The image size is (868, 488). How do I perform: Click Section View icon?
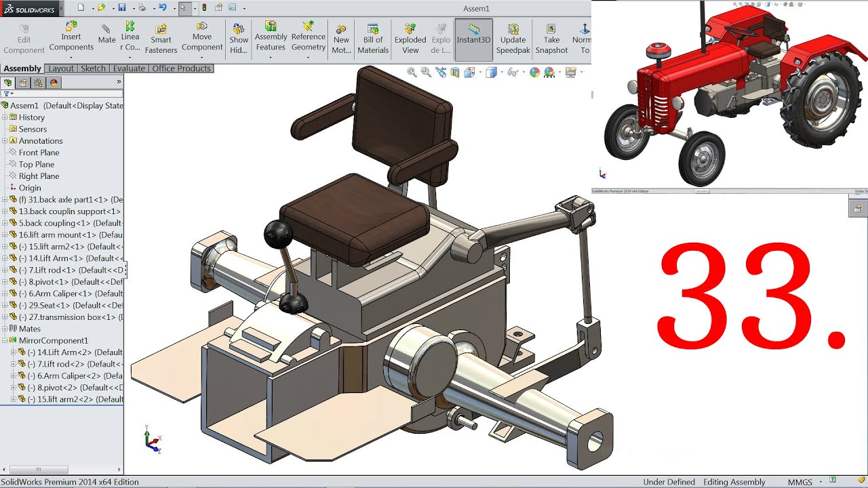pyautogui.click(x=456, y=72)
